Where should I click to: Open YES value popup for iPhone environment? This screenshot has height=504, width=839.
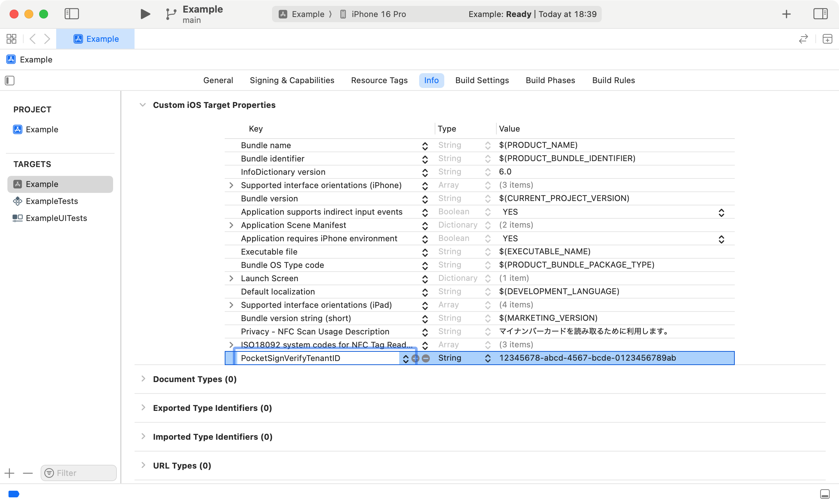(721, 239)
